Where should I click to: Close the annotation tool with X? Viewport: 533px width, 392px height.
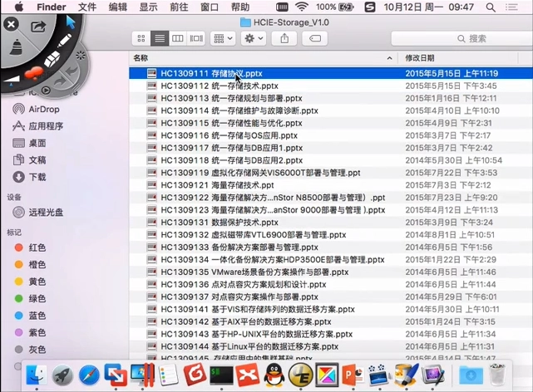(11, 24)
